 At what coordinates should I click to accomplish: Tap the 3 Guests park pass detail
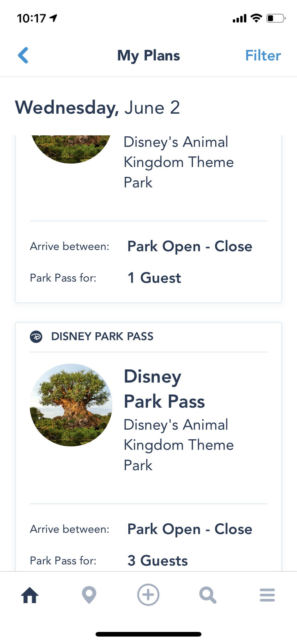point(157,561)
